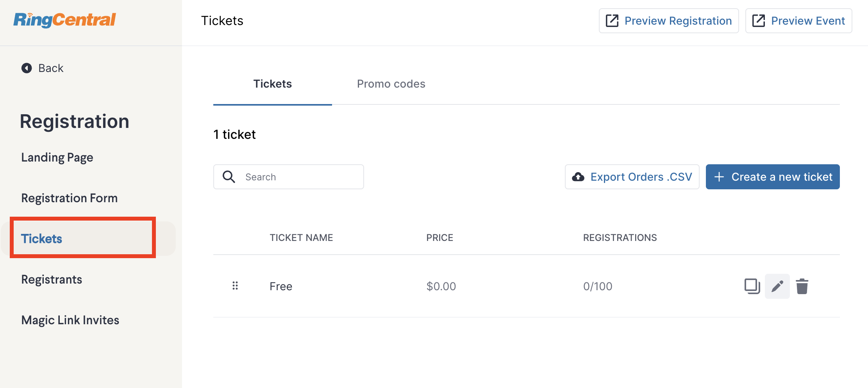Screen dimensions: 868x388
Task: Click Create a new ticket button
Action: [x=773, y=177]
